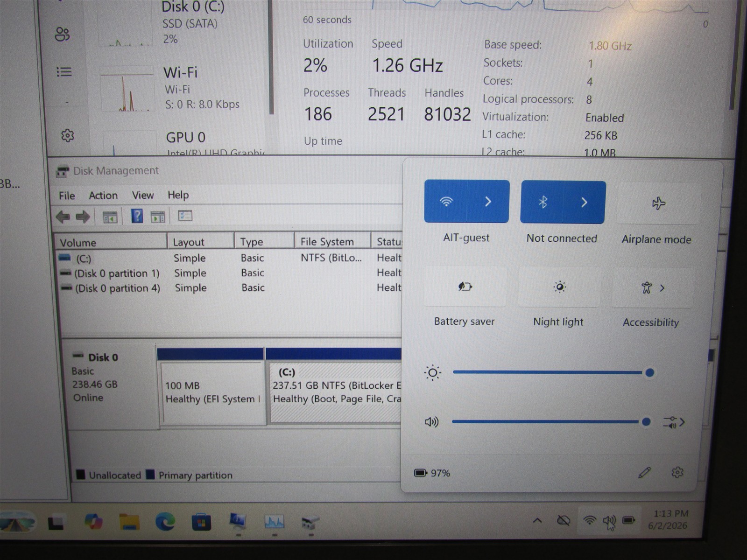Click the OneDrive not-synced tray icon
The width and height of the screenshot is (747, 560).
tap(564, 520)
